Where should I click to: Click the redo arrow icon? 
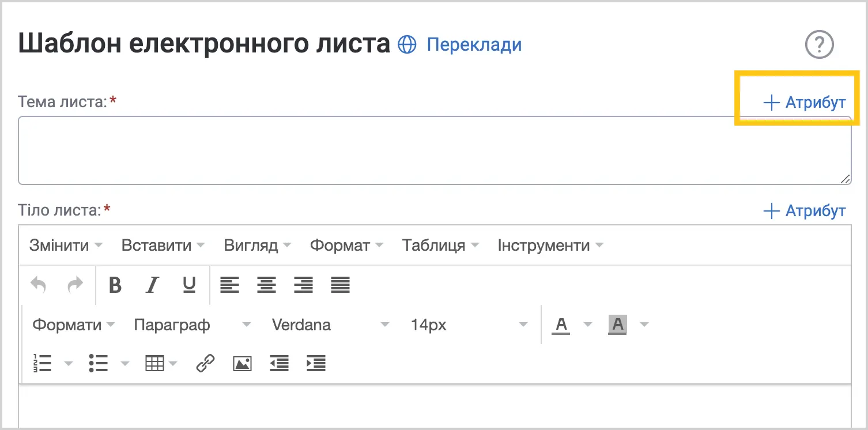click(76, 285)
